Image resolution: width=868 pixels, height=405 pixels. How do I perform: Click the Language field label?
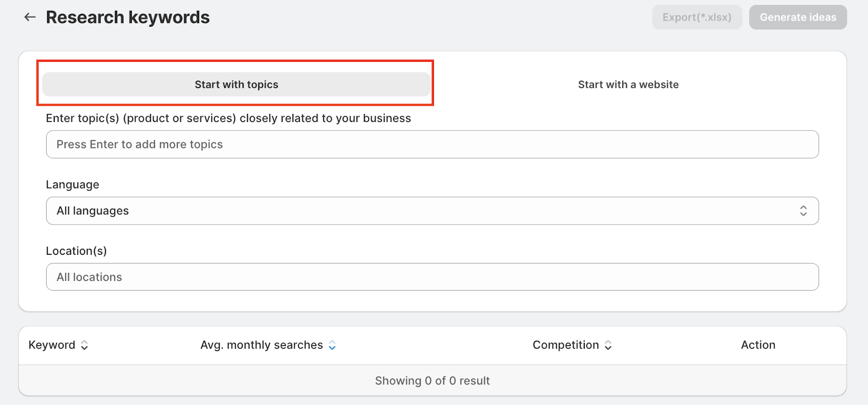[x=73, y=185]
